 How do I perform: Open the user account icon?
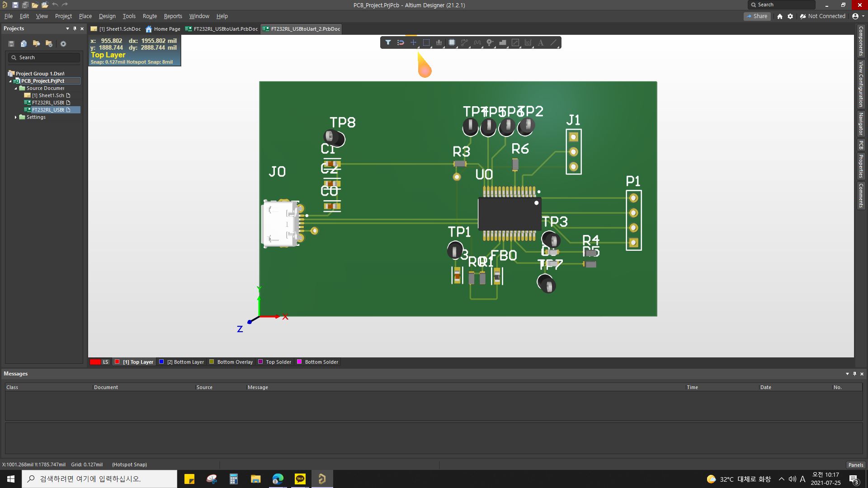[855, 16]
